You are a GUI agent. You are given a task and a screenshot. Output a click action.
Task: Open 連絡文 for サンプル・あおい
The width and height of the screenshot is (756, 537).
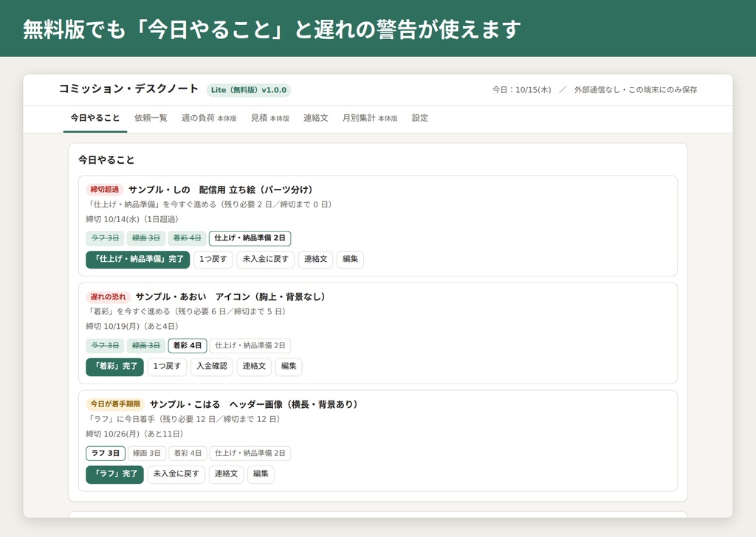254,367
